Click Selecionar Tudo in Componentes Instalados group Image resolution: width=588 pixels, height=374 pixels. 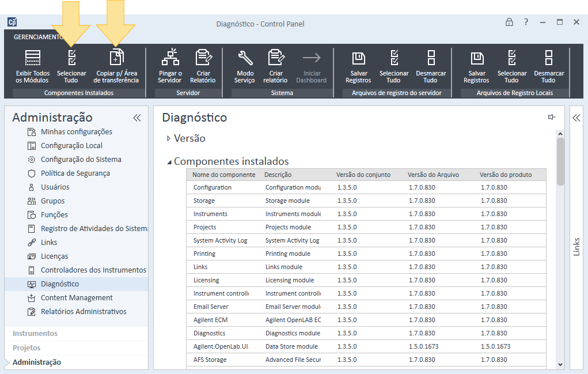(x=71, y=66)
